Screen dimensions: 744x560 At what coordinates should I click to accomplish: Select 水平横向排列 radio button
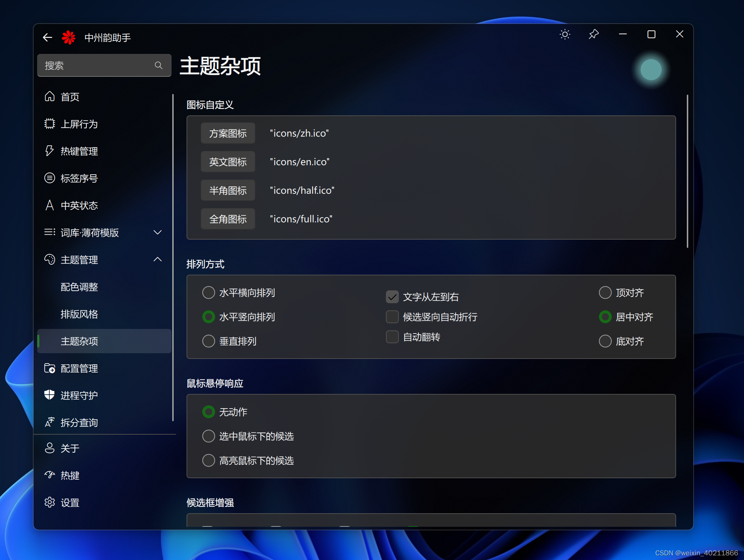click(x=209, y=292)
